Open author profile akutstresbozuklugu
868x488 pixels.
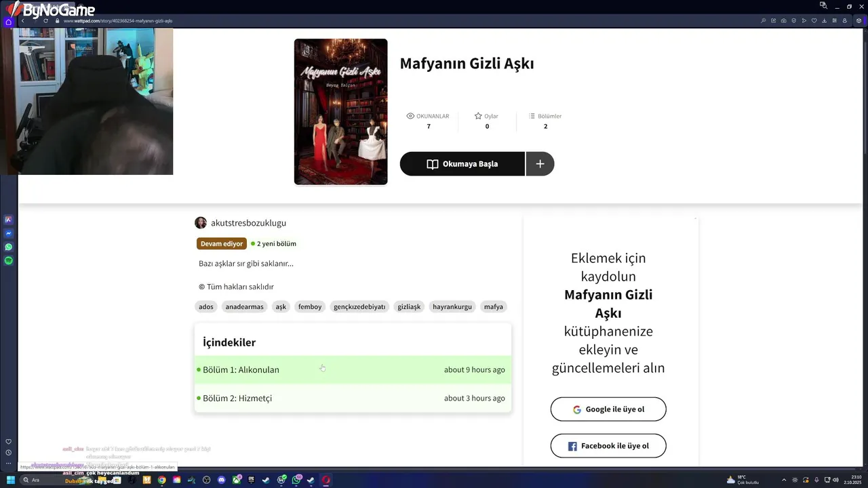point(248,223)
